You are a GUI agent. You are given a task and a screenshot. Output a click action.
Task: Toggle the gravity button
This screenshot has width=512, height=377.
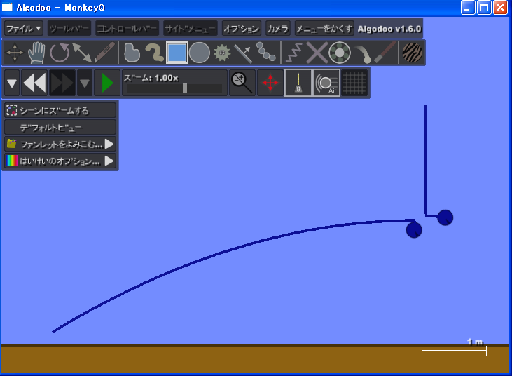point(298,83)
